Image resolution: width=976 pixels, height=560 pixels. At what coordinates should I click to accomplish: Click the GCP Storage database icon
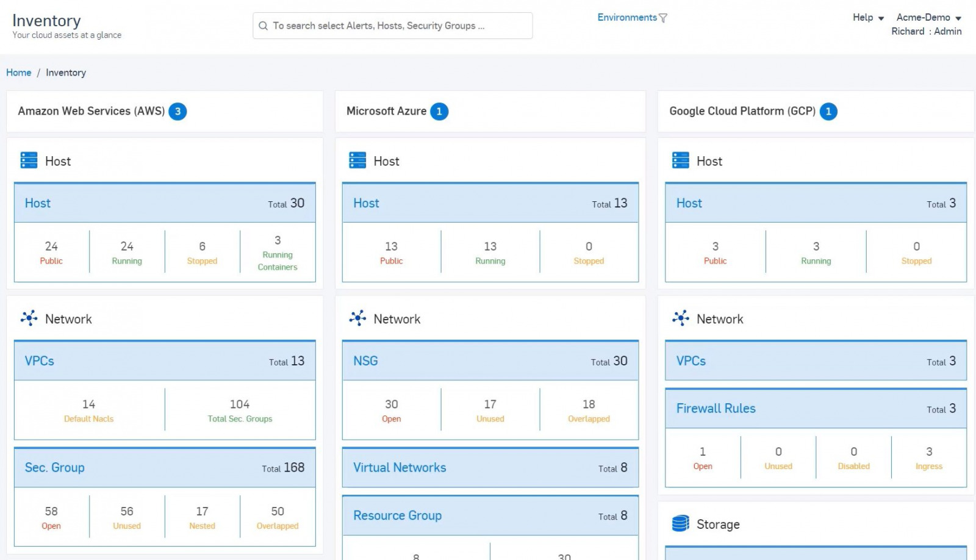(x=681, y=523)
